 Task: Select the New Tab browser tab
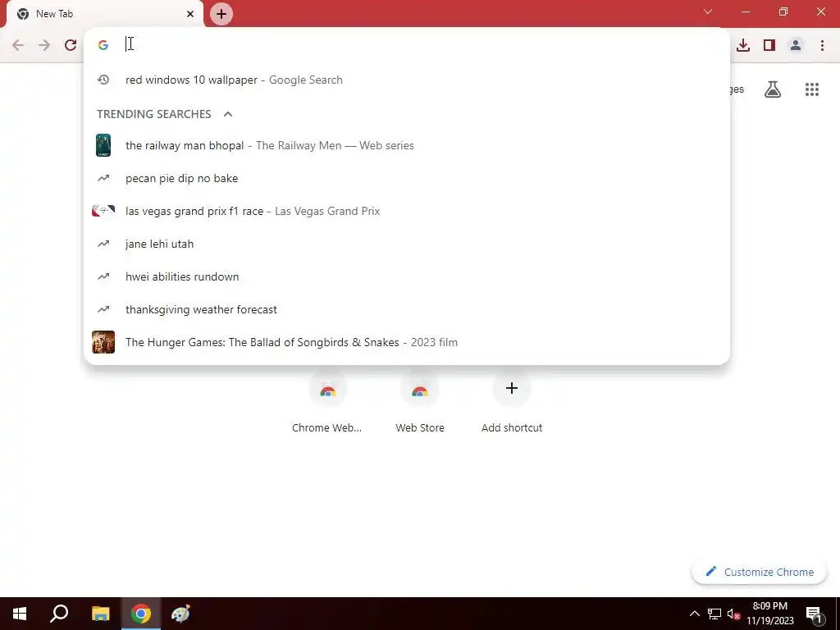click(x=105, y=14)
